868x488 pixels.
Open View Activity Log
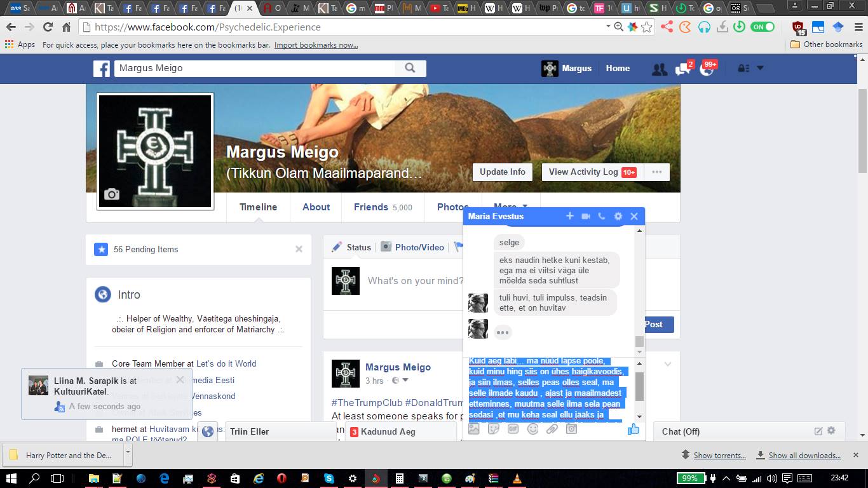coord(592,172)
